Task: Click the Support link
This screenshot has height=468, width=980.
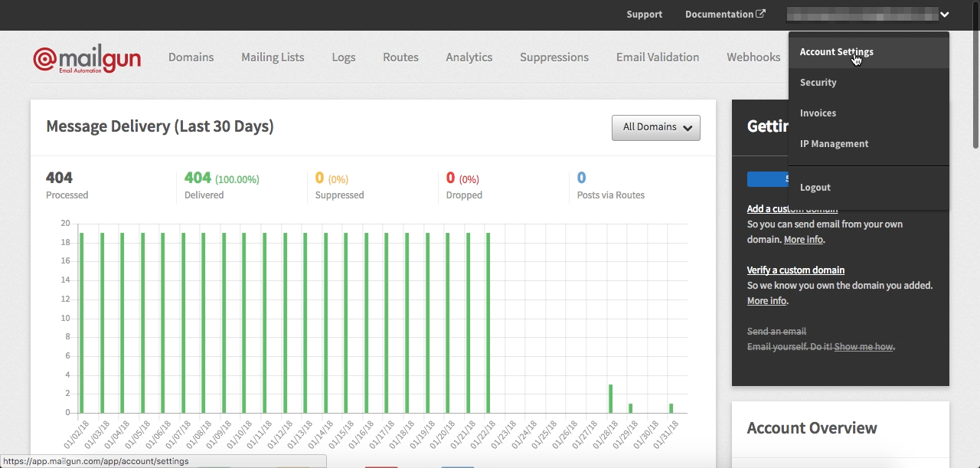Action: coord(645,14)
